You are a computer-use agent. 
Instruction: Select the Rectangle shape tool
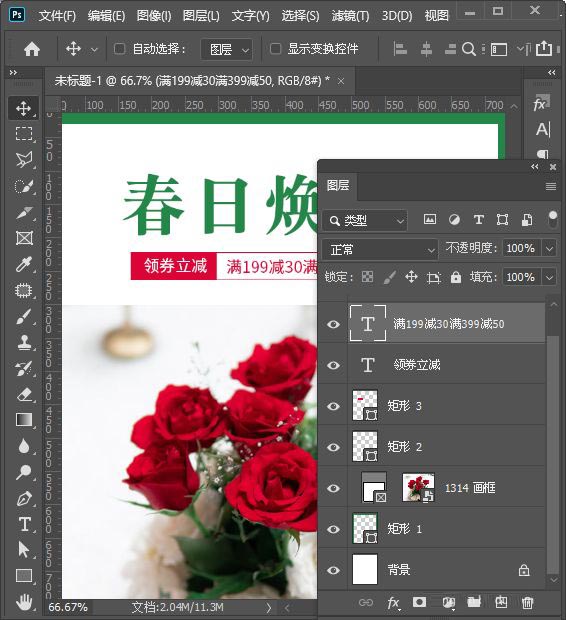click(24, 576)
